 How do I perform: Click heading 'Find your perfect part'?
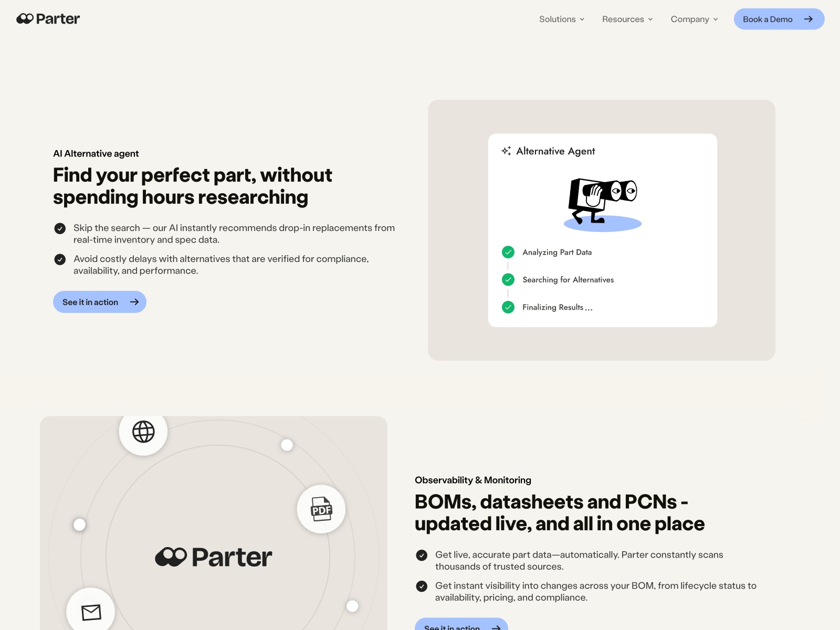193,186
